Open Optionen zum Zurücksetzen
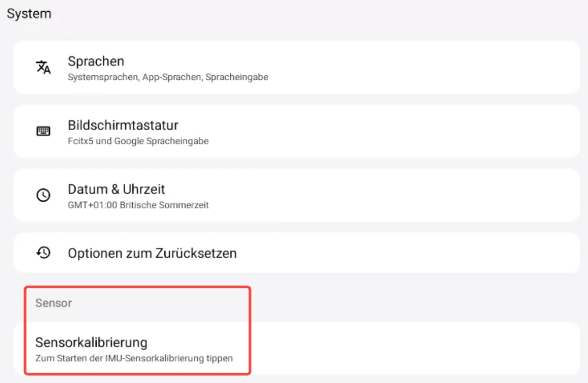The height and width of the screenshot is (383, 588). 152,253
